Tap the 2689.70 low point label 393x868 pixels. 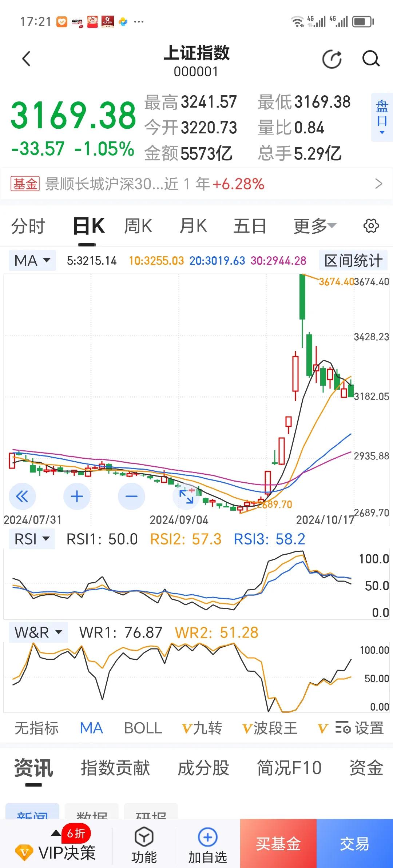(x=275, y=504)
